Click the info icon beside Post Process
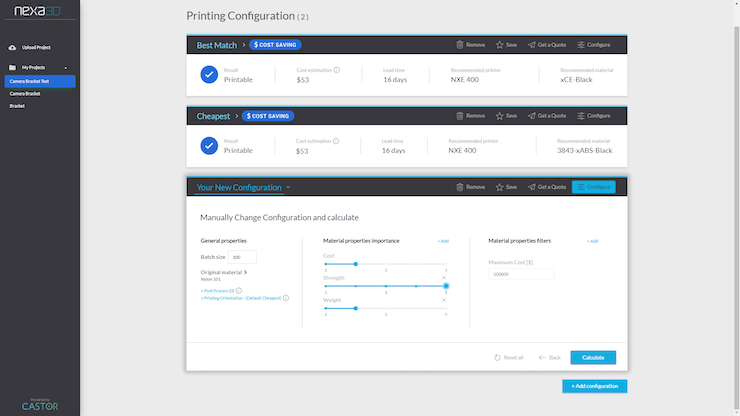The width and height of the screenshot is (740, 416). pos(238,290)
